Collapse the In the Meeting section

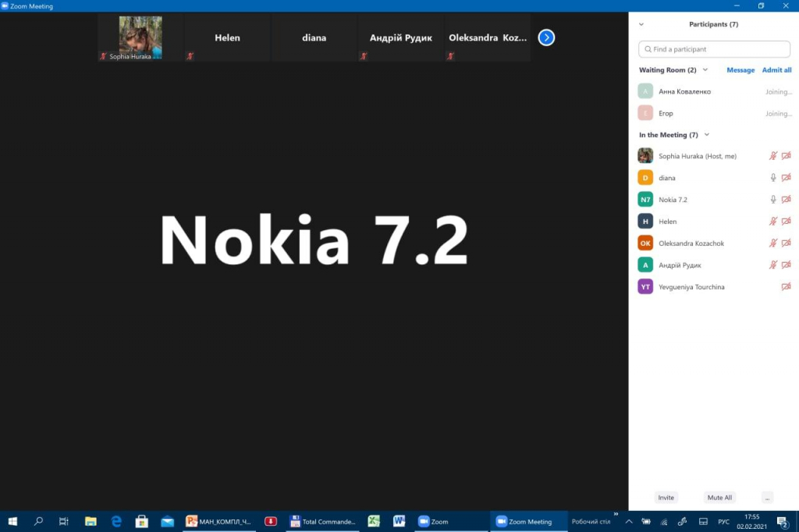pyautogui.click(x=707, y=135)
